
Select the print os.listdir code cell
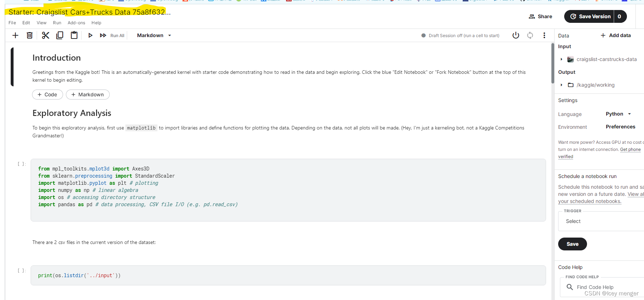tap(288, 275)
